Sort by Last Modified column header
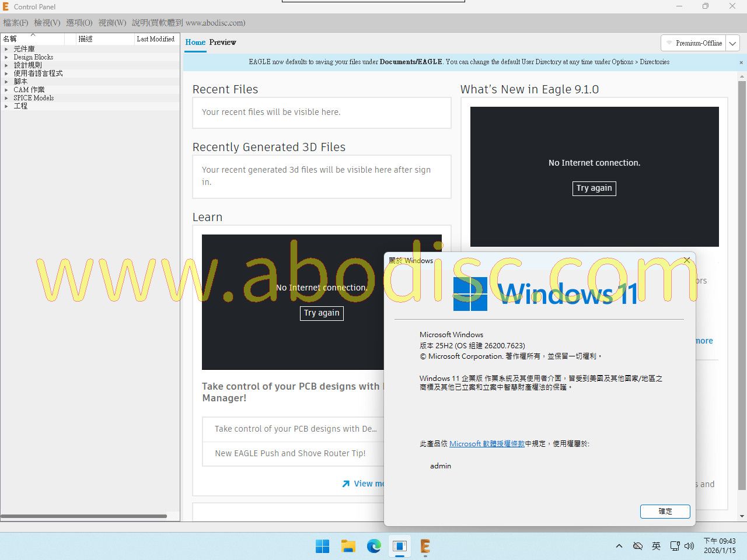 pyautogui.click(x=155, y=39)
